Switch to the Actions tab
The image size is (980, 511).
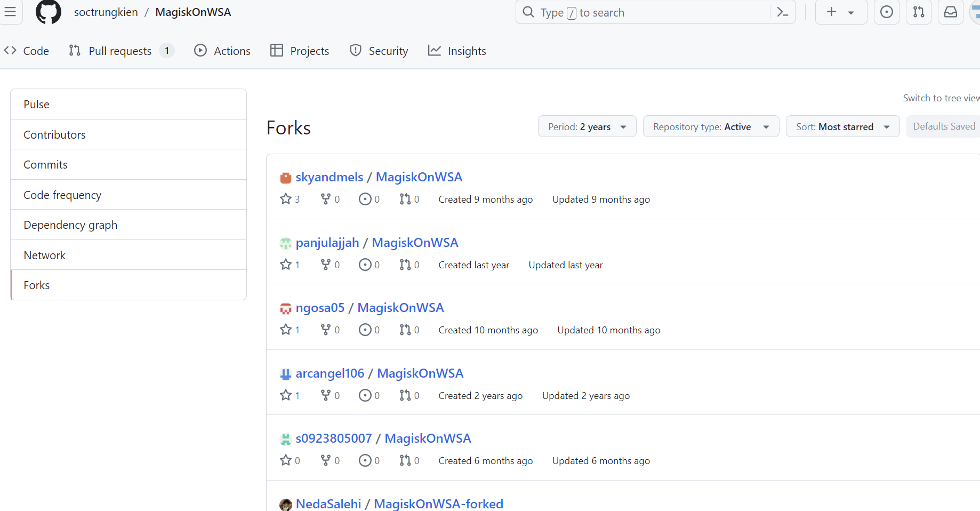[x=222, y=51]
